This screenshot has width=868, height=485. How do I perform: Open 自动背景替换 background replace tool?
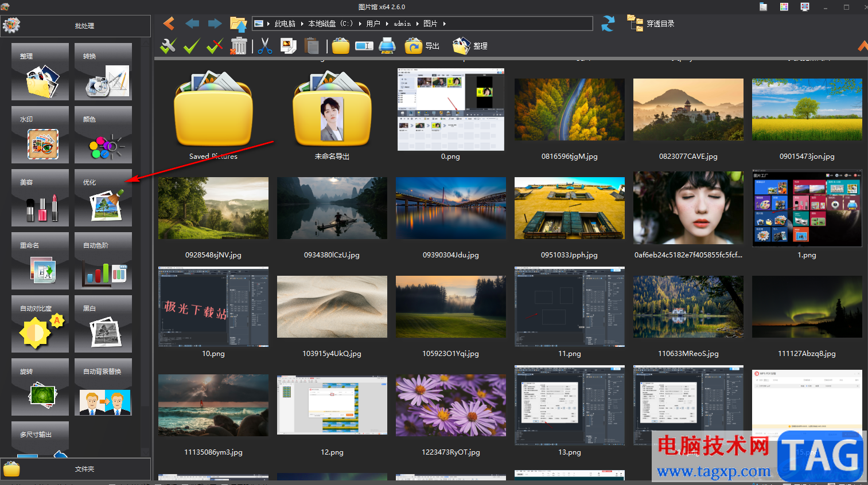click(x=103, y=387)
